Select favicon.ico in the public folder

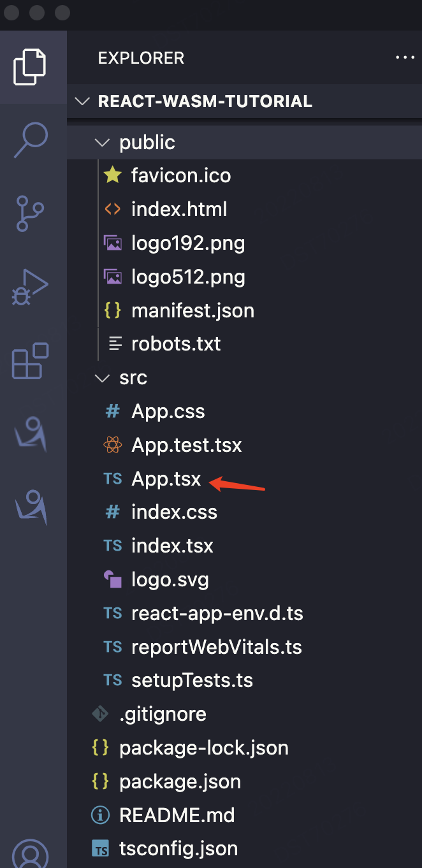[x=180, y=175]
